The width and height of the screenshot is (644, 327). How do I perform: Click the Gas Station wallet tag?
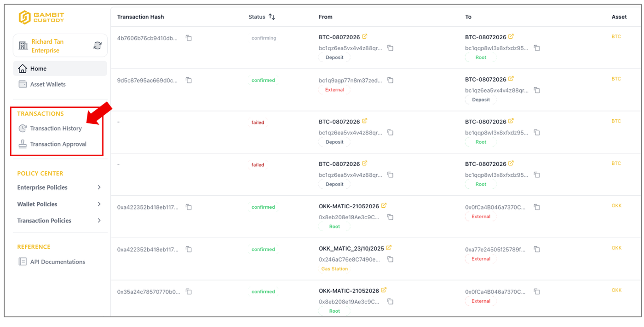(x=334, y=269)
